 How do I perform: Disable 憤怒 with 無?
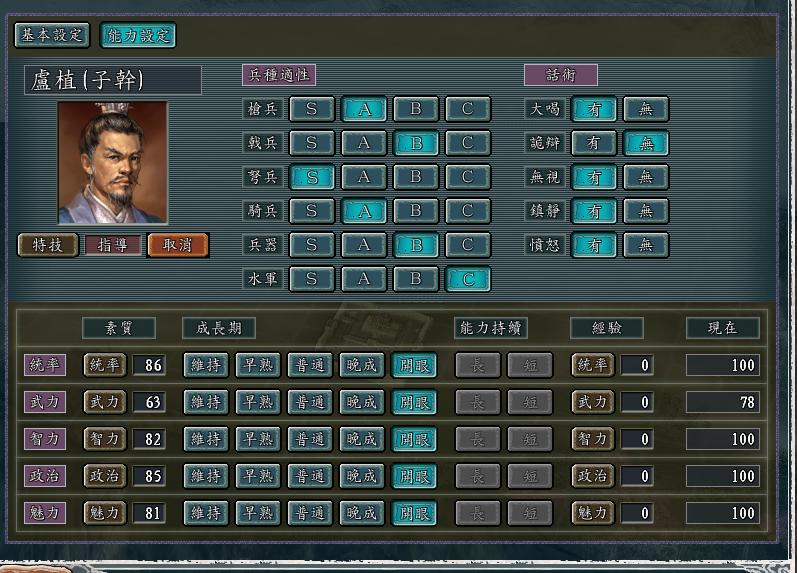click(646, 245)
